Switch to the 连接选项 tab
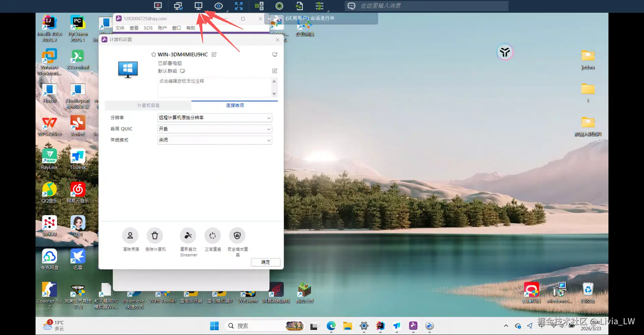This screenshot has height=335, width=644. coord(235,105)
